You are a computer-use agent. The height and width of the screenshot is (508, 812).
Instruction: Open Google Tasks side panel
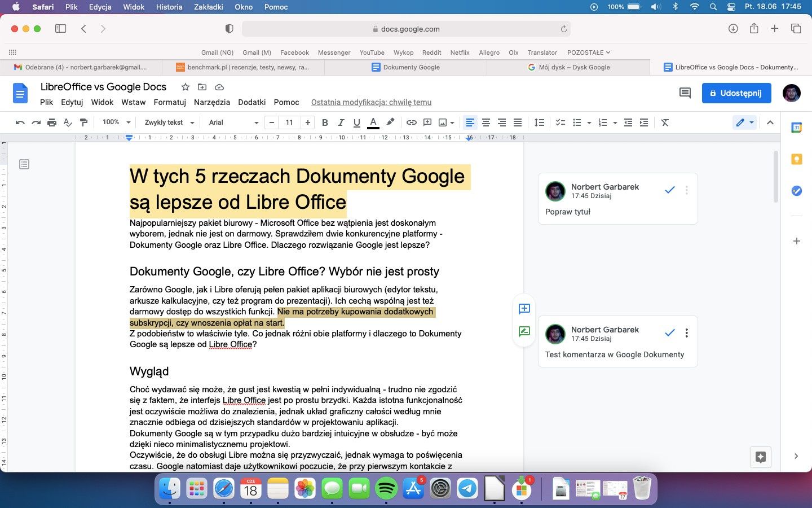click(796, 191)
